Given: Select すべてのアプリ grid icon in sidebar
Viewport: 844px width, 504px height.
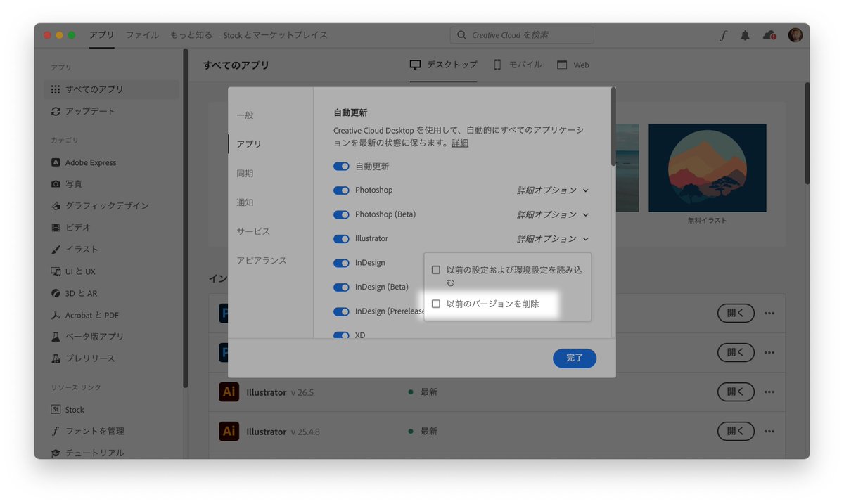Looking at the screenshot, I should click(56, 89).
